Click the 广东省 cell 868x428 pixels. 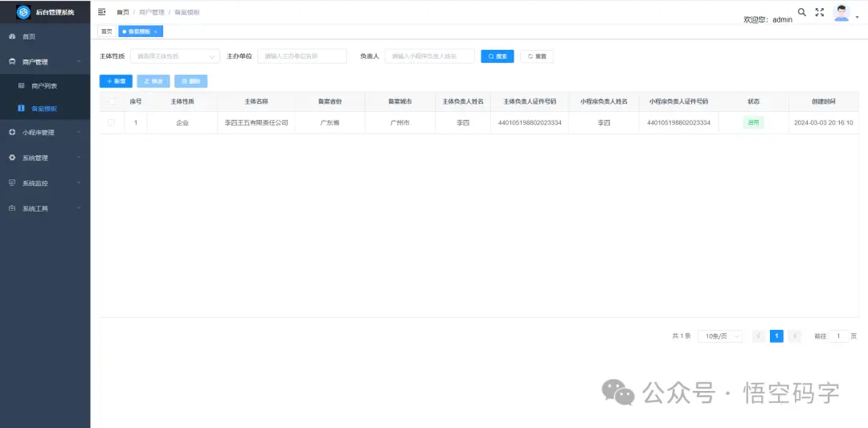330,123
